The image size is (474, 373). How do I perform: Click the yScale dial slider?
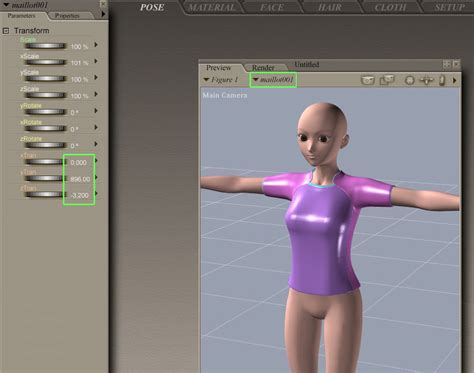point(45,79)
